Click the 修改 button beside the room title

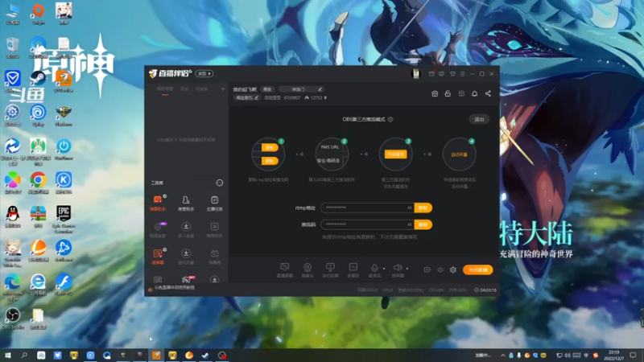point(267,89)
